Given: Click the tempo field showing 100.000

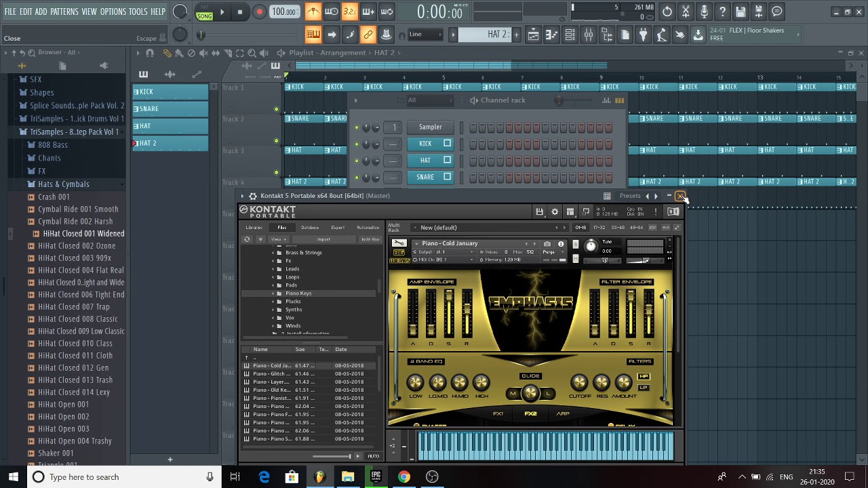Looking at the screenshot, I should pyautogui.click(x=284, y=12).
